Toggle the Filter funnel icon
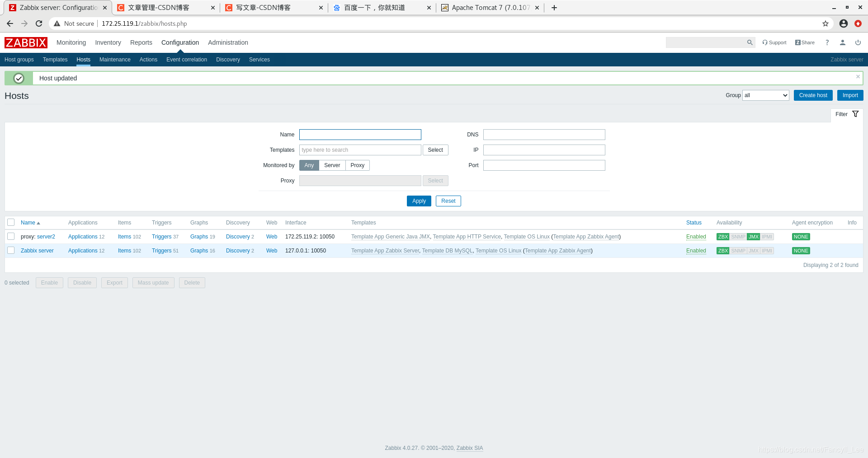Image resolution: width=868 pixels, height=458 pixels. coord(855,114)
